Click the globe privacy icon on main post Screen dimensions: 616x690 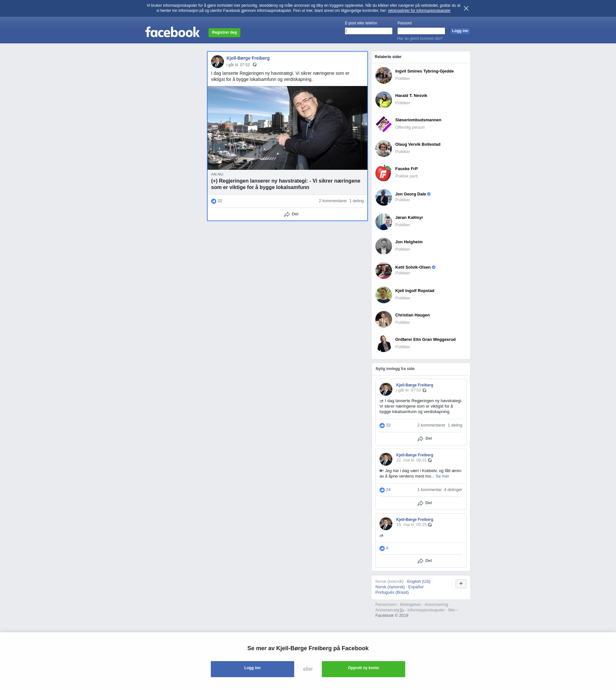click(255, 65)
